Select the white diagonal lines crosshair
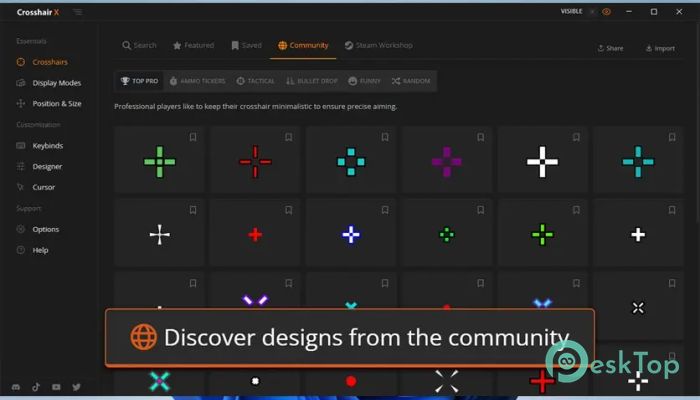The image size is (700, 400). pyautogui.click(x=447, y=381)
